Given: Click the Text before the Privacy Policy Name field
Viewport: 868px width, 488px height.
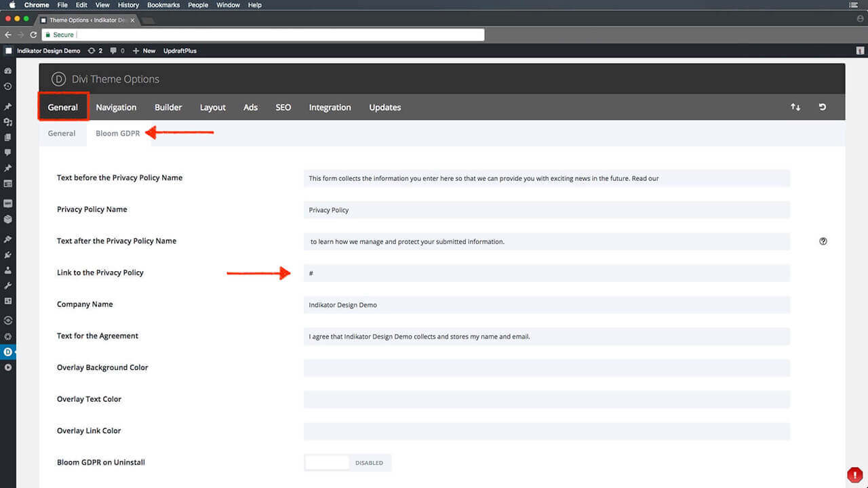Looking at the screenshot, I should click(547, 178).
